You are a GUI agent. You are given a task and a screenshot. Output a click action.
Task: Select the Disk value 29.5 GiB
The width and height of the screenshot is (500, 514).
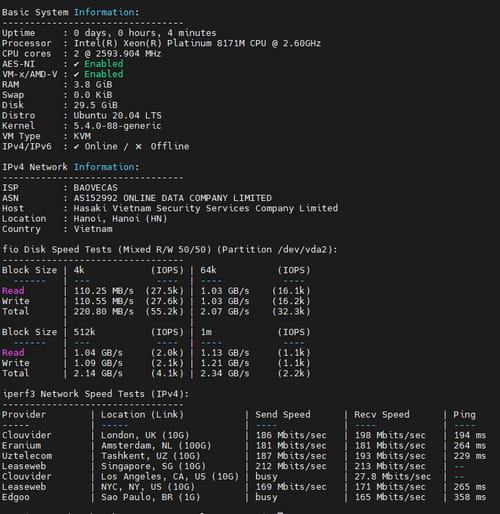[96, 105]
